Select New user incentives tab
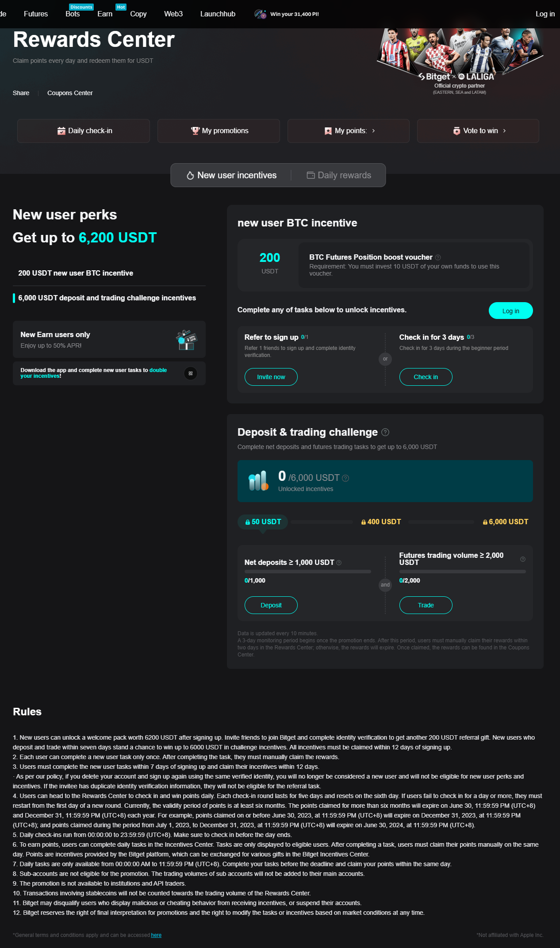Viewport: 560px width, 948px height. (231, 175)
